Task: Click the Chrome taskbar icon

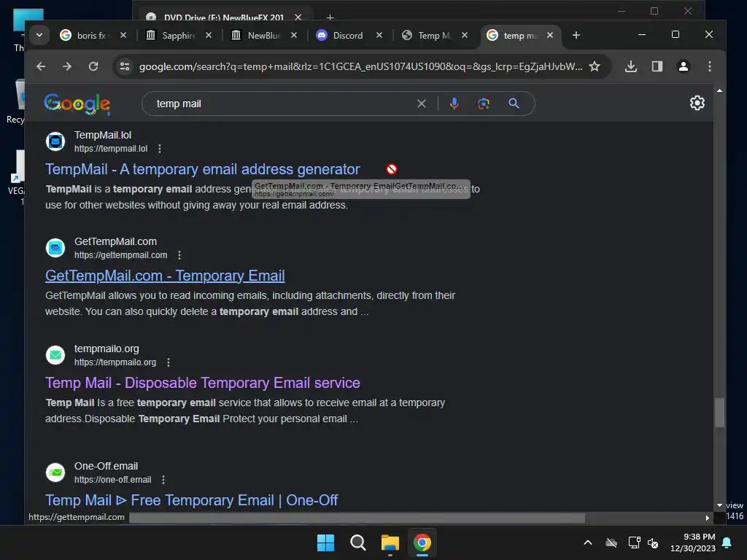Action: coord(422,542)
